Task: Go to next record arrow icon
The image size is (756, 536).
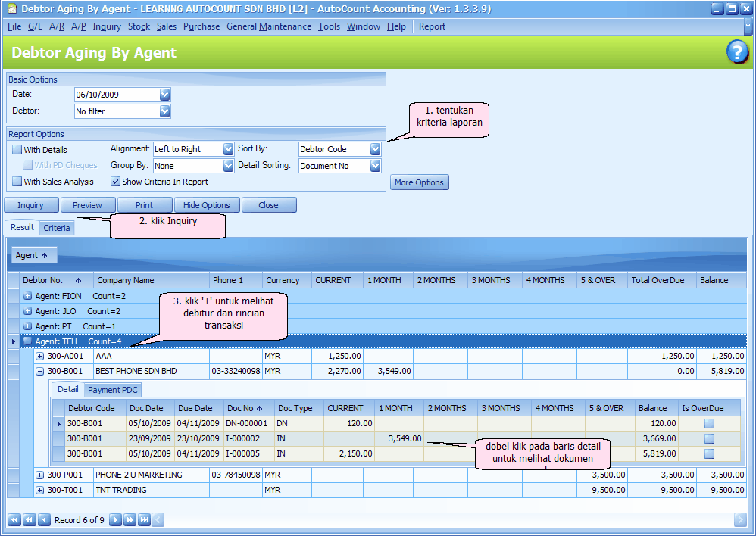Action: (x=115, y=520)
